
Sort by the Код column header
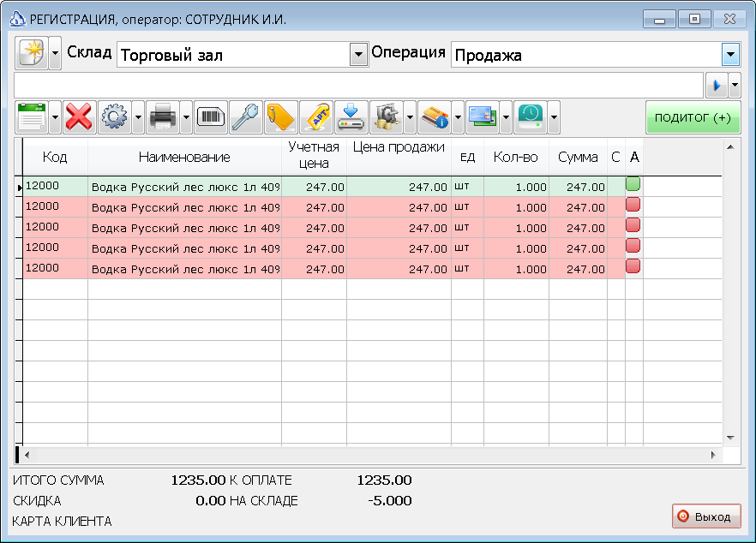[55, 157]
